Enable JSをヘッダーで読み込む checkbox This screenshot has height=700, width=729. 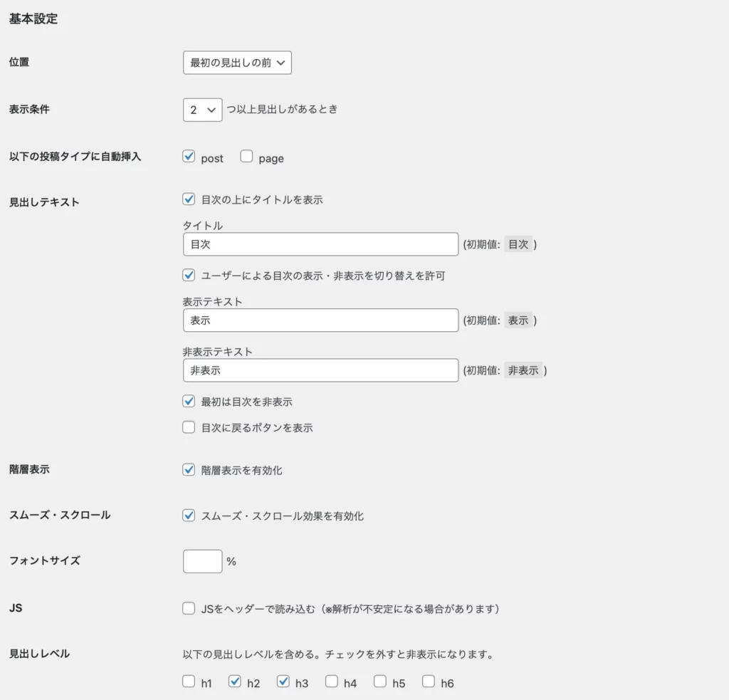189,608
